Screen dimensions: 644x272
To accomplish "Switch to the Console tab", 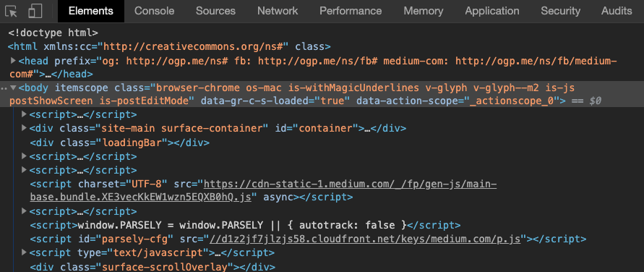I will 155,11.
